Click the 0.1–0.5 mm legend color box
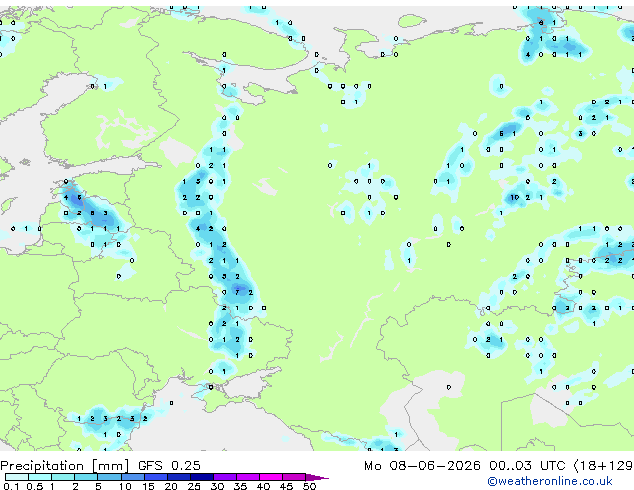 [17, 477]
